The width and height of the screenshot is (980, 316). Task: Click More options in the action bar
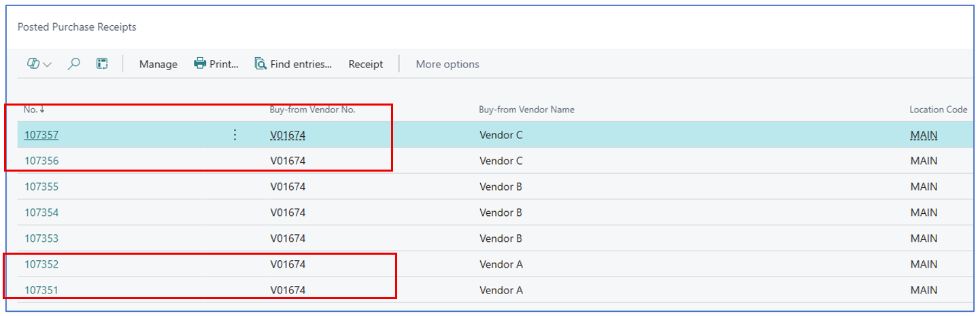[x=447, y=64]
